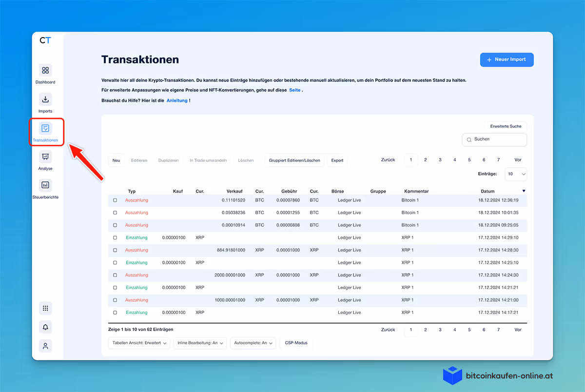
Task: Open the user profile icon
Action: (x=45, y=346)
